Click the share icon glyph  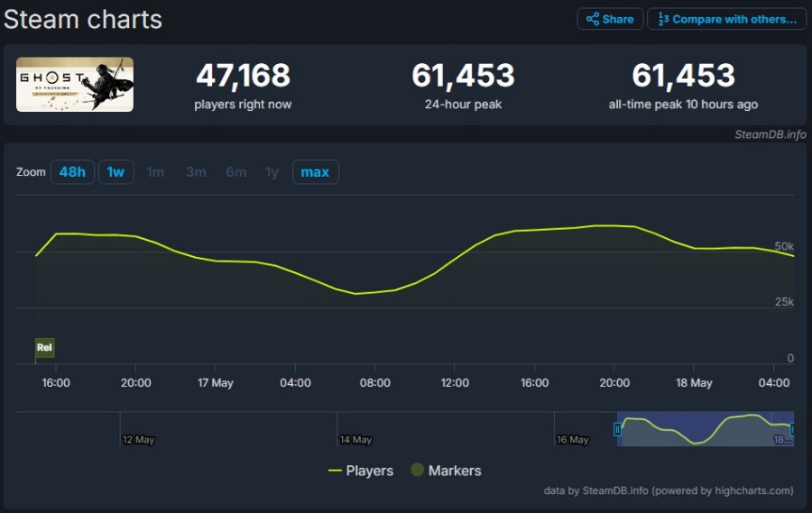coord(593,19)
